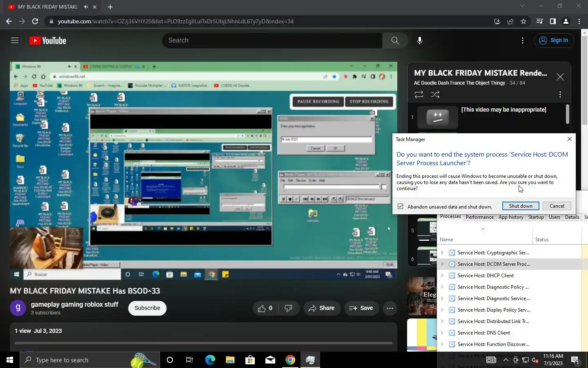This screenshot has width=588, height=368.
Task: Expand Service Host: Display Policy Serv... row
Action: click(x=442, y=310)
